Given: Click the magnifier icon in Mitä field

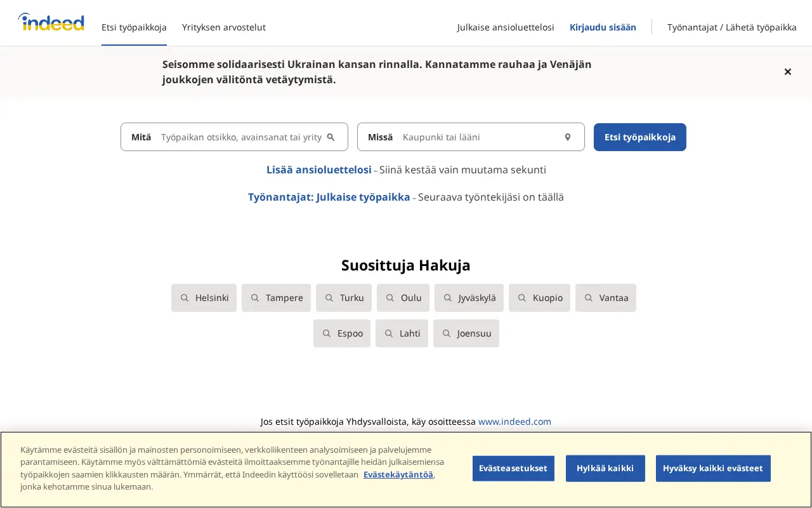Looking at the screenshot, I should 331,137.
